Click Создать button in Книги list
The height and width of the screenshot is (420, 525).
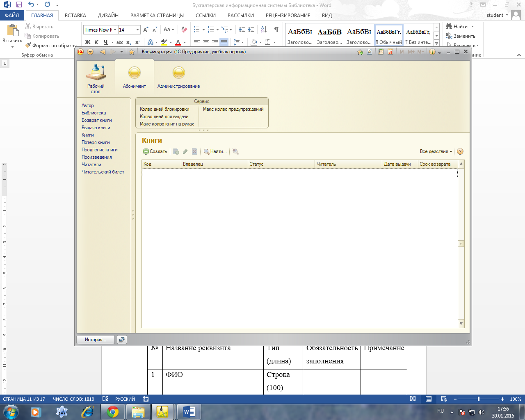click(155, 151)
